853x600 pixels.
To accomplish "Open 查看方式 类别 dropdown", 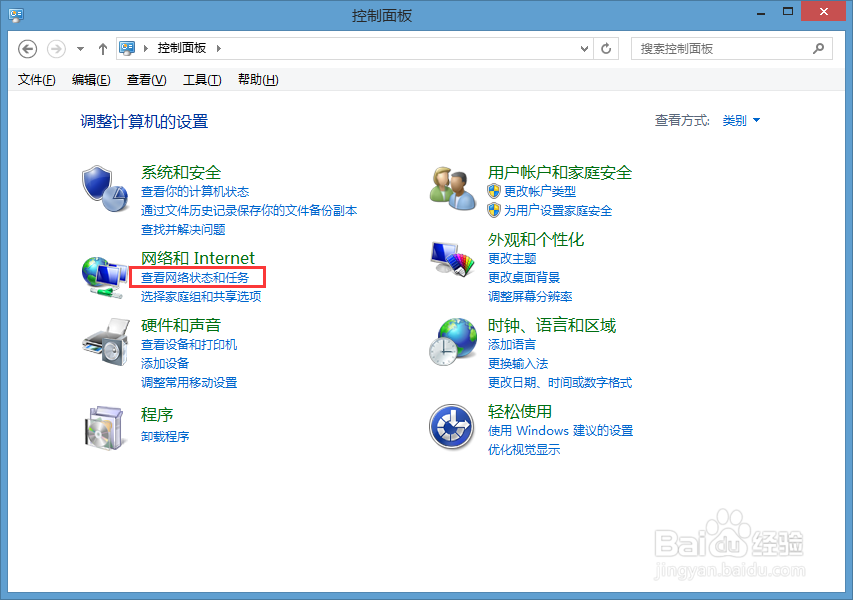I will pos(741,120).
